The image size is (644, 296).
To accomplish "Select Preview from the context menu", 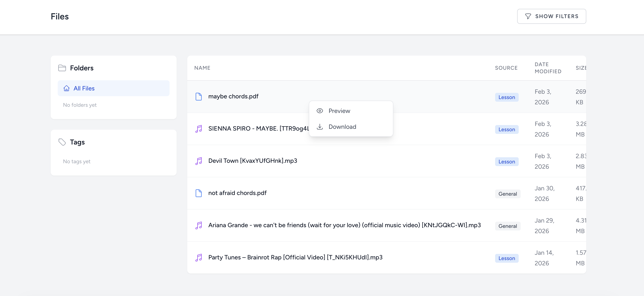I will [339, 111].
